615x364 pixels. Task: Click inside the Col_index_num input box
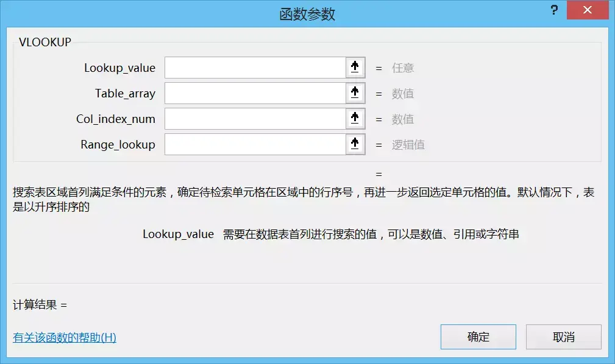click(256, 118)
